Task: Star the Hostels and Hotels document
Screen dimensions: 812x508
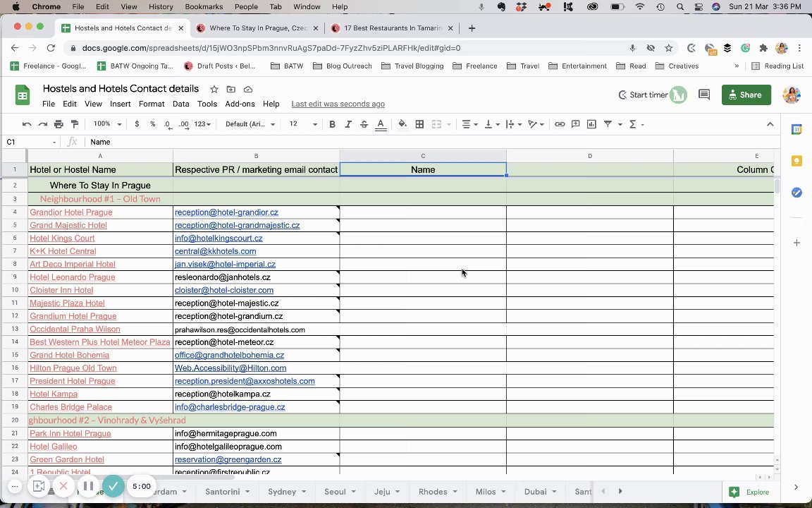Action: (214, 89)
